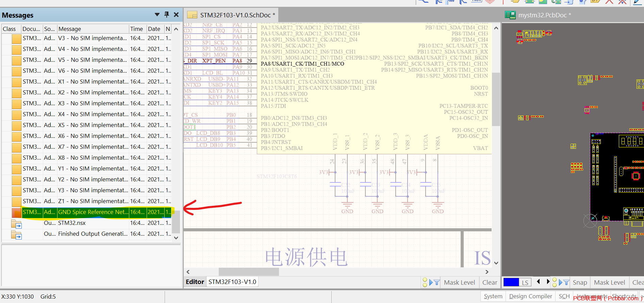Image resolution: width=644 pixels, height=303 pixels.
Task: Click the Docu... column header
Action: point(32,29)
